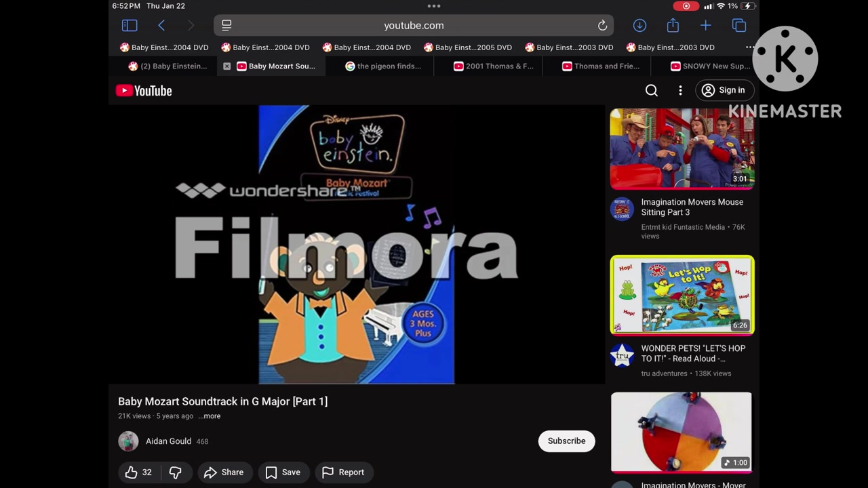Open a new tab with plus icon
This screenshot has height=488, width=868.
[x=705, y=26]
